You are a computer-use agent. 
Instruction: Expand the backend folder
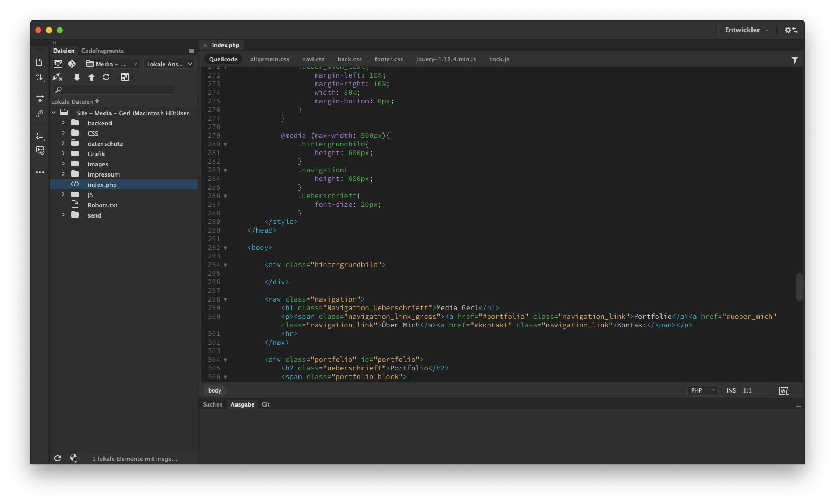pyautogui.click(x=63, y=123)
